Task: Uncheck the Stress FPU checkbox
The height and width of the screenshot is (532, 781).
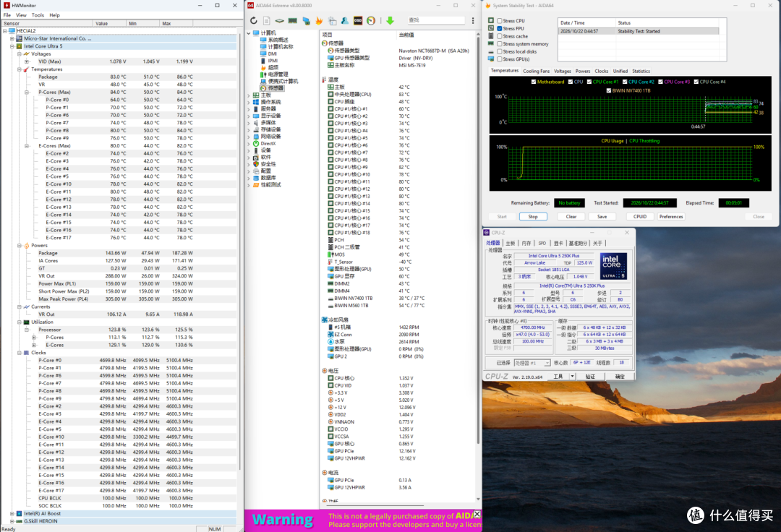Action: (x=500, y=28)
